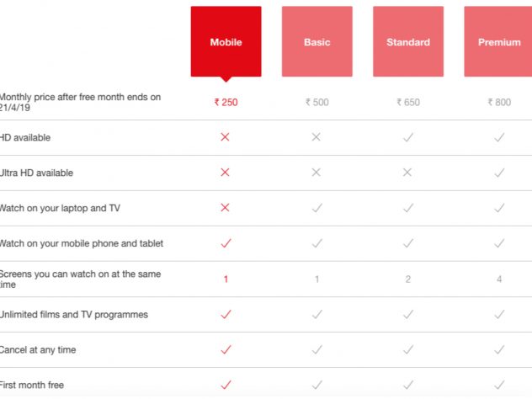Click checkmark for Standard HD available
The width and height of the screenshot is (532, 399).
click(x=408, y=137)
